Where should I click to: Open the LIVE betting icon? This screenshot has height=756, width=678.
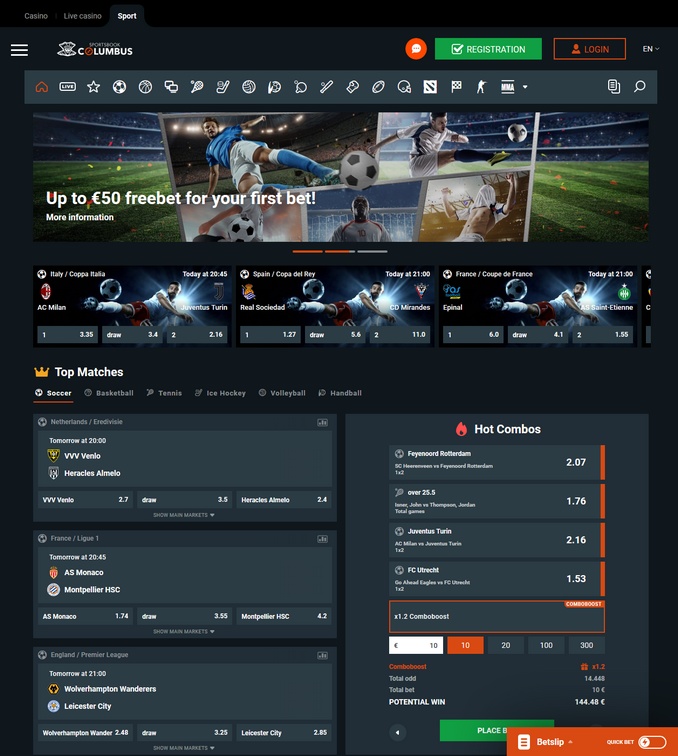click(x=68, y=87)
